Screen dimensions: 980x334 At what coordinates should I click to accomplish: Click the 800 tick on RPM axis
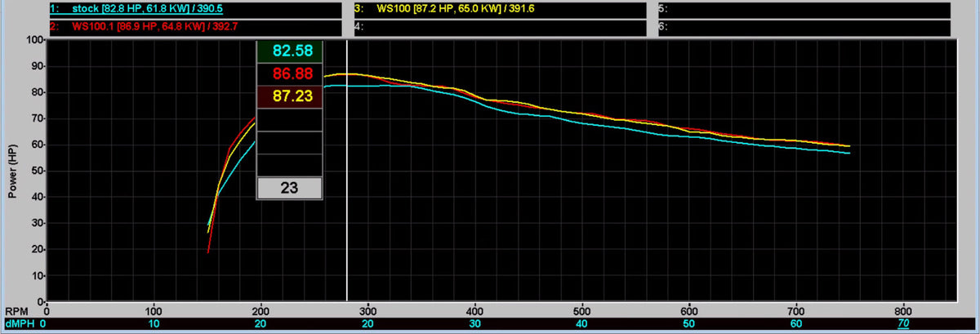(x=903, y=312)
